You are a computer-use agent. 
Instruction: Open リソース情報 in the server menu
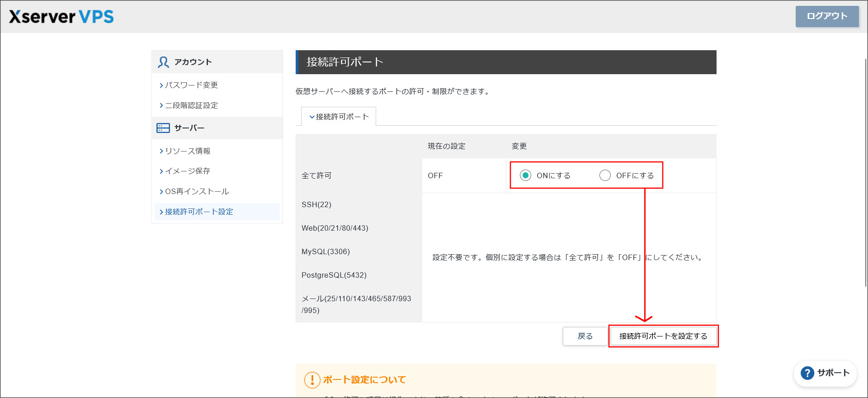coord(188,151)
